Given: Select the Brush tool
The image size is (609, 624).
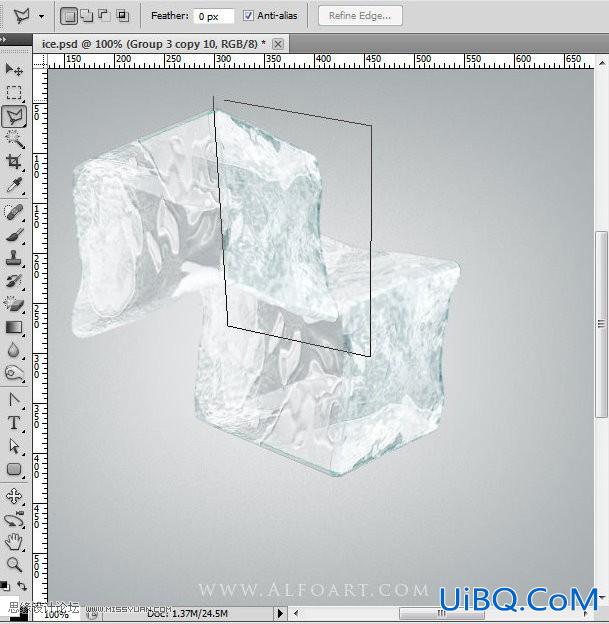Looking at the screenshot, I should pyautogui.click(x=14, y=235).
